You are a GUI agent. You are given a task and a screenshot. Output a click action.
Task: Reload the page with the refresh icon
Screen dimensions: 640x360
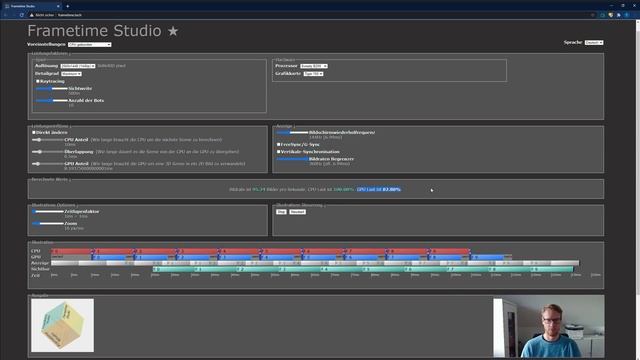click(x=22, y=15)
